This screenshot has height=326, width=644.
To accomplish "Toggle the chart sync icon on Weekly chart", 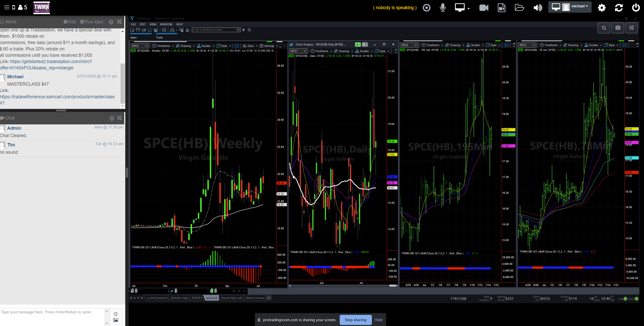I will pyautogui.click(x=237, y=46).
